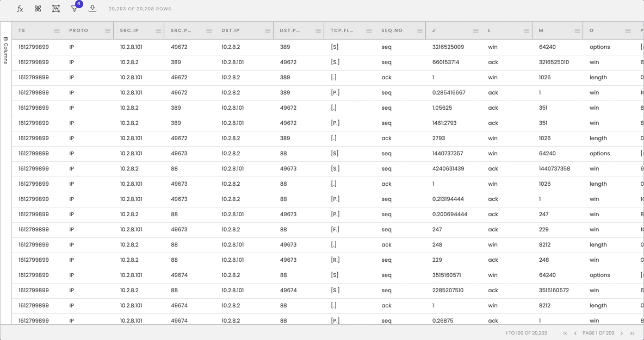The width and height of the screenshot is (644, 340).
Task: Open the TCP.FL… column menu
Action: click(369, 31)
